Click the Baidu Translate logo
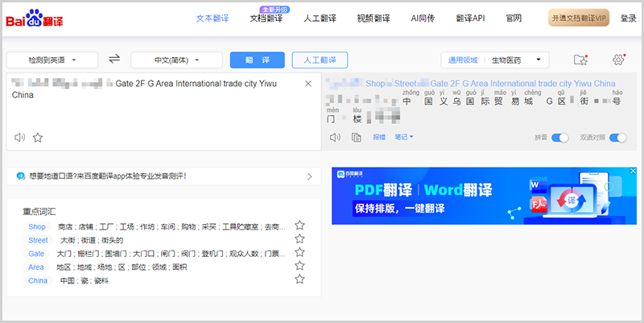644x323 pixels. coord(35,19)
